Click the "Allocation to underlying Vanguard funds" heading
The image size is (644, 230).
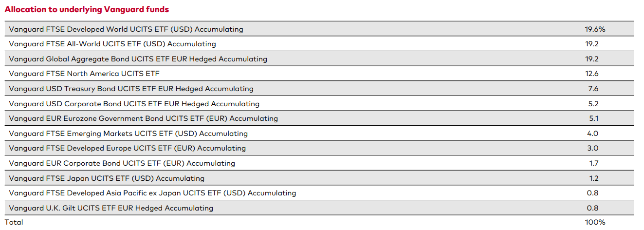coord(87,9)
